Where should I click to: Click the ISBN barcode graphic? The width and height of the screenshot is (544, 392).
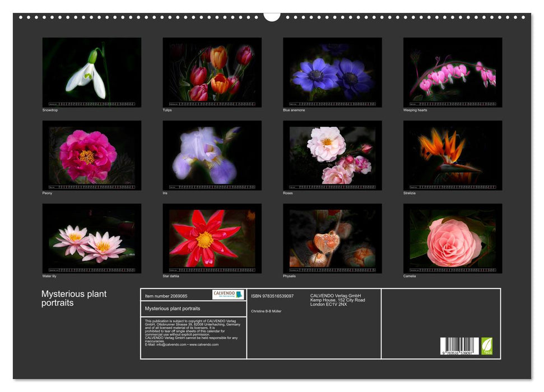click(x=461, y=346)
